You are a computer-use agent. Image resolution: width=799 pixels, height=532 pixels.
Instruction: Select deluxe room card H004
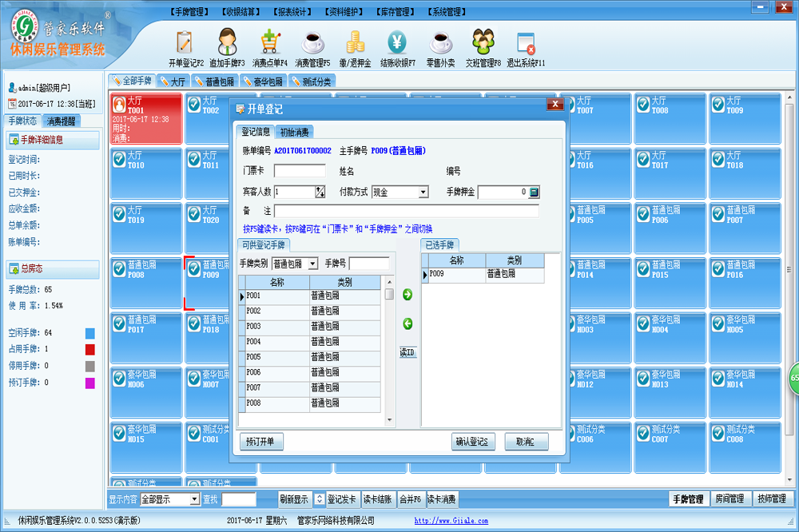coord(670,338)
